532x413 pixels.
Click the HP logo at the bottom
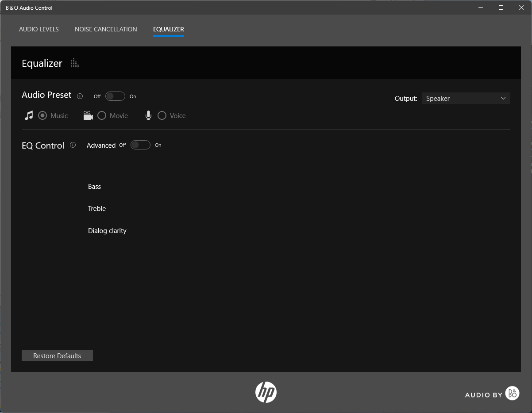click(x=266, y=392)
